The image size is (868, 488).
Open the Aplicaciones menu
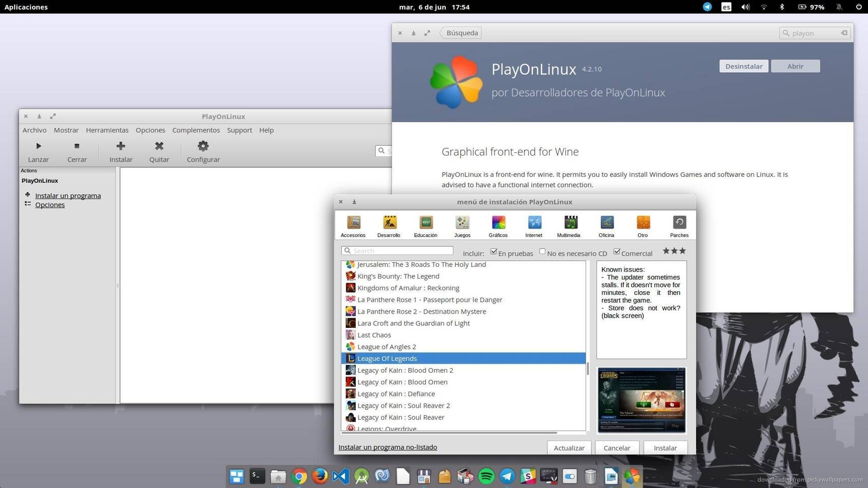pyautogui.click(x=25, y=7)
